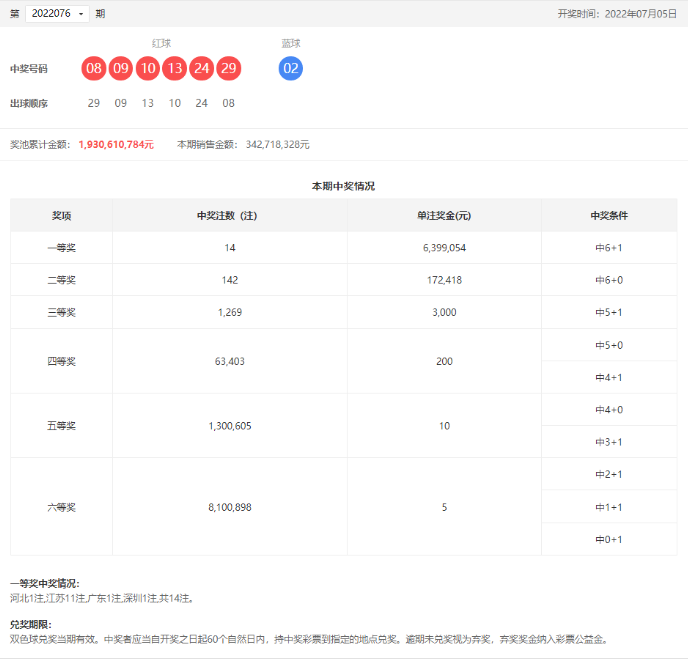The height and width of the screenshot is (659, 688).
Task: Click the 蓝球 label
Action: coord(291,43)
